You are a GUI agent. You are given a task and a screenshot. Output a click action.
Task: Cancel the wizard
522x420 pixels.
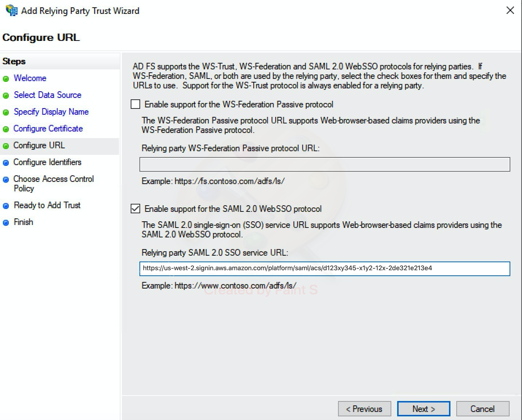pos(483,409)
